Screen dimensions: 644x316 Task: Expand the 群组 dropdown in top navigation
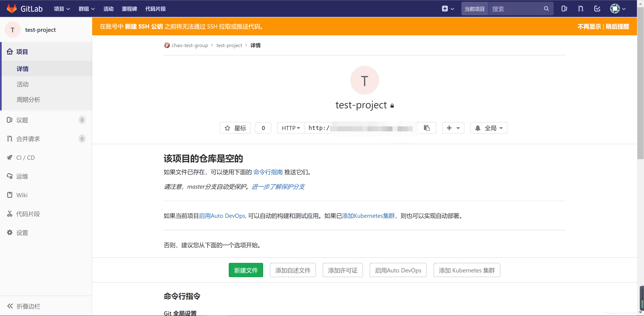[87, 9]
